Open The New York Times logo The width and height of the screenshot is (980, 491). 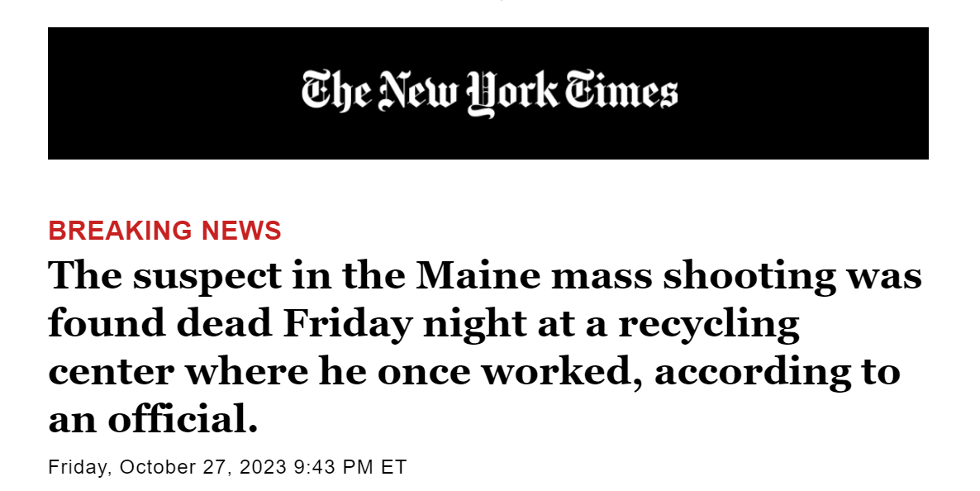click(x=489, y=93)
